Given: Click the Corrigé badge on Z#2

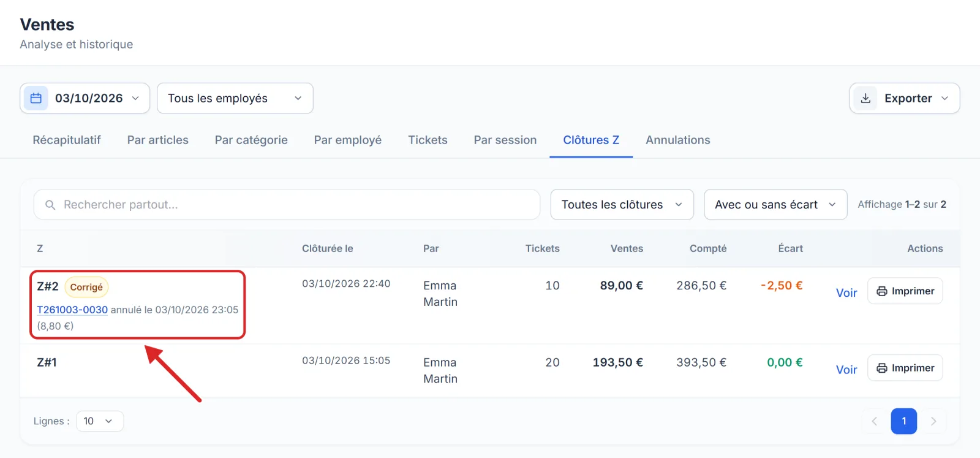Looking at the screenshot, I should tap(86, 287).
